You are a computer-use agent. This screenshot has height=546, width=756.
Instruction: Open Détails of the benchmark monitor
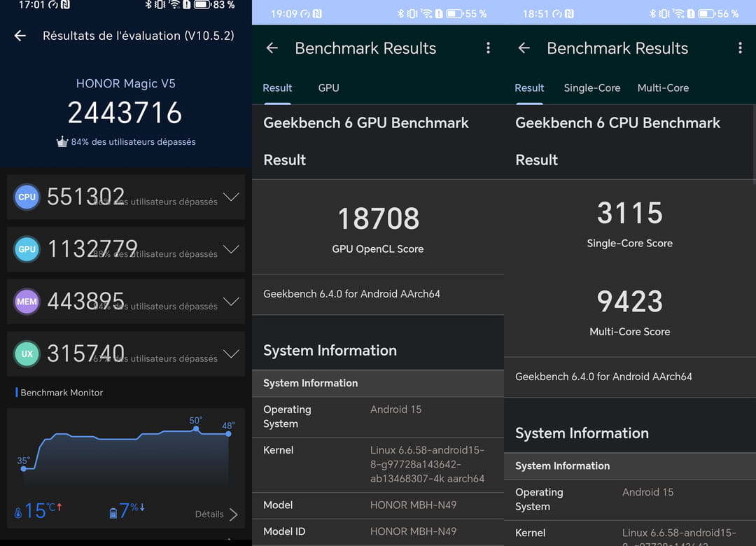[x=216, y=514]
